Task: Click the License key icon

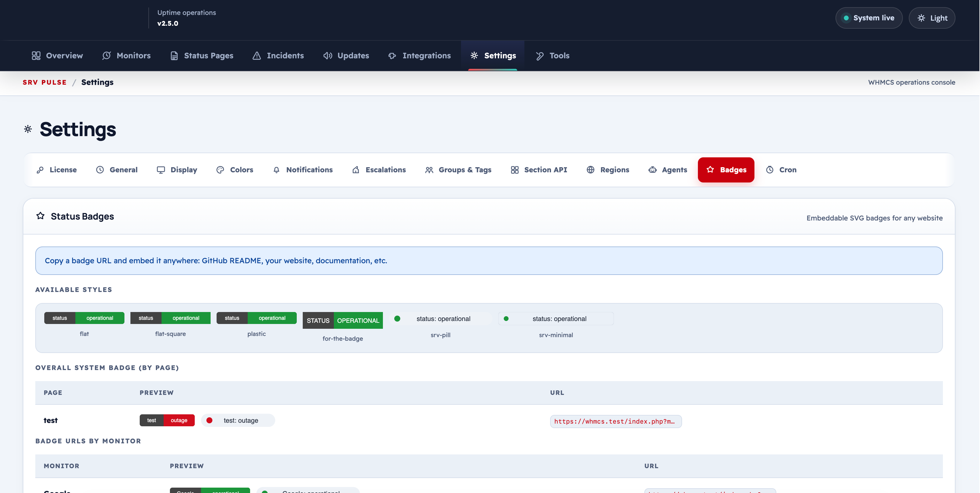Action: click(x=40, y=170)
